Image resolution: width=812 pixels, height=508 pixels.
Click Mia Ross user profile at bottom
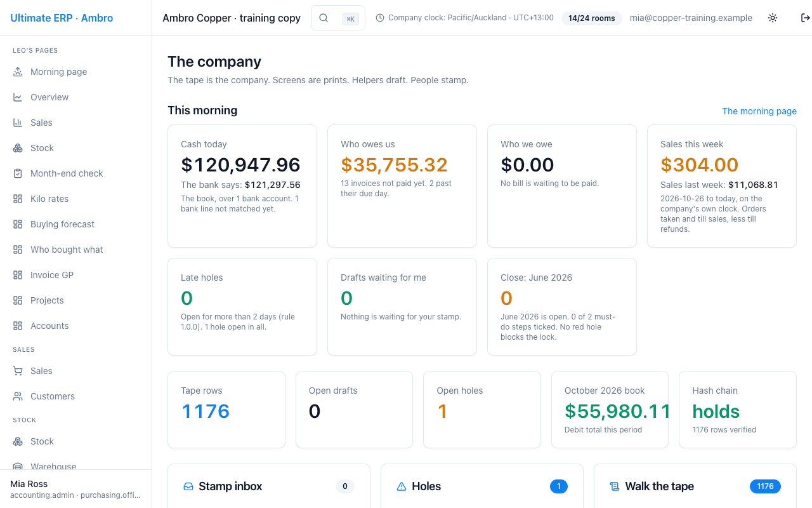pyautogui.click(x=76, y=489)
